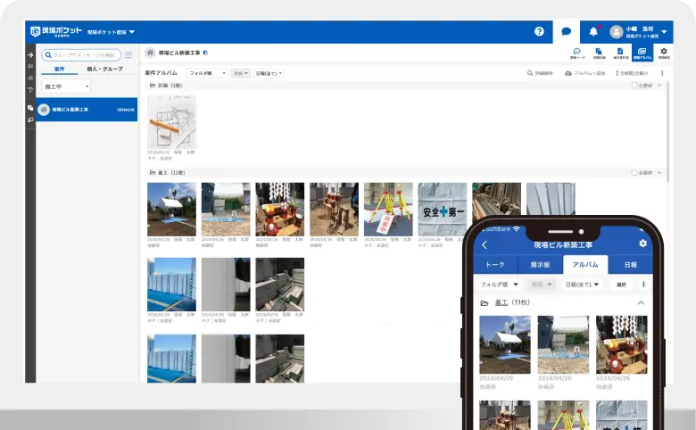
Task: Switch to the 案件 tab
Action: [x=59, y=69]
